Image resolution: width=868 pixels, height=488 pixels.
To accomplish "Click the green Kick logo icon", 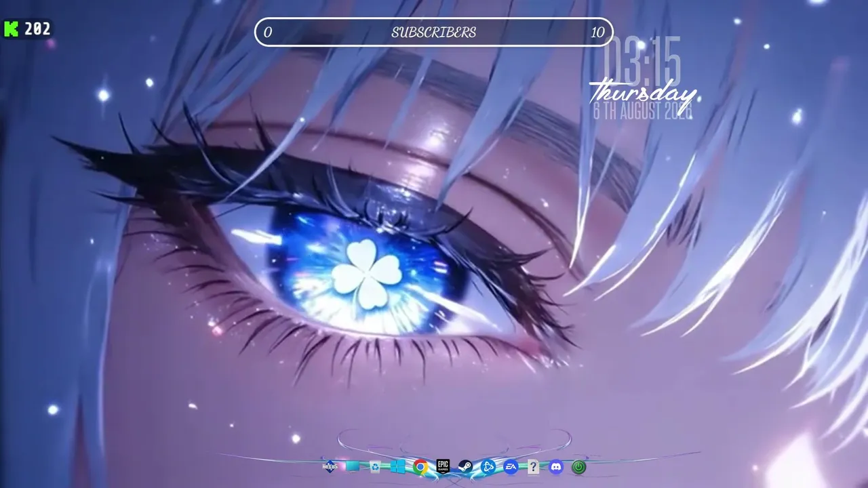I will click(11, 28).
